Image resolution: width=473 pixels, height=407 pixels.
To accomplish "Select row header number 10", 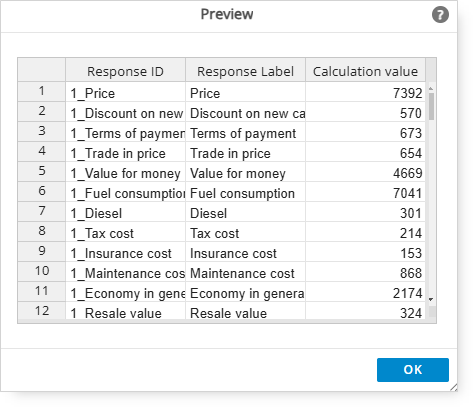I will 42,271.
